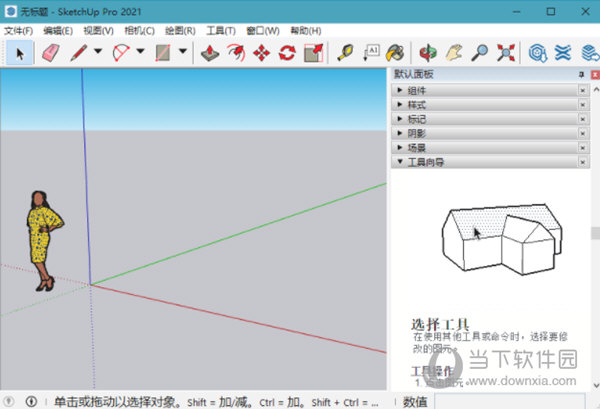Image resolution: width=600 pixels, height=409 pixels.
Task: Close the 标记 section
Action: (x=583, y=119)
